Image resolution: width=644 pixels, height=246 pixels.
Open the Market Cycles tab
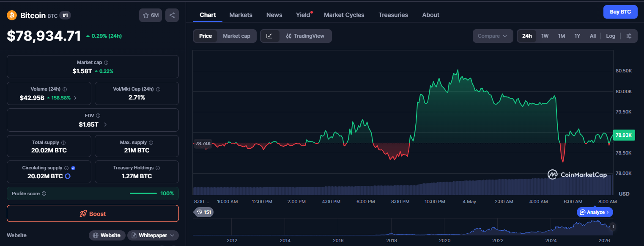[344, 15]
